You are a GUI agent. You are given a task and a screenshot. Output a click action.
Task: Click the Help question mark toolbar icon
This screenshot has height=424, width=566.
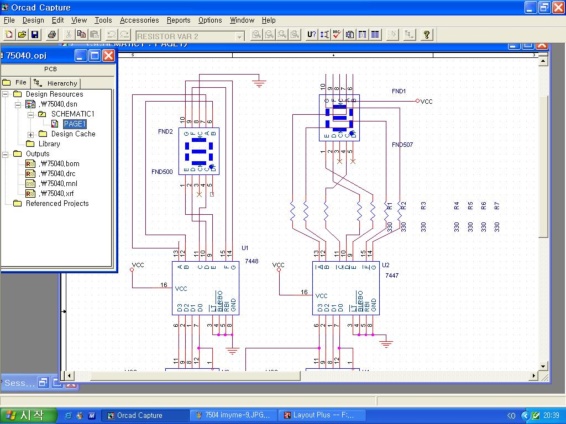coord(426,35)
